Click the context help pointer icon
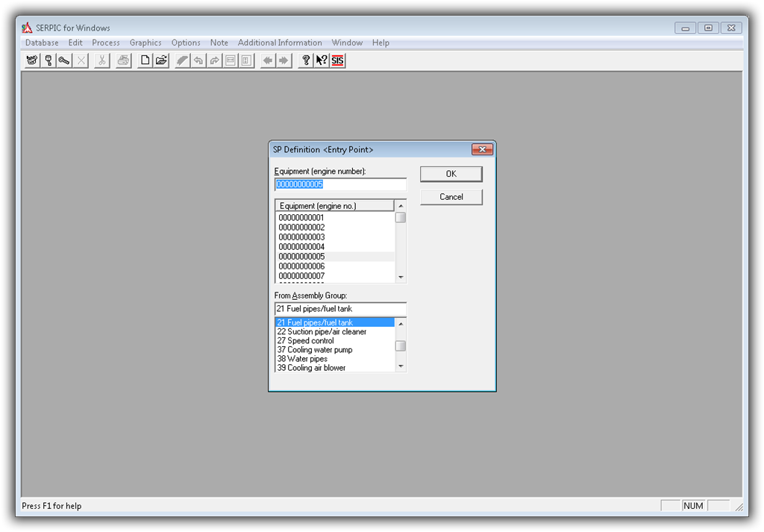This screenshot has width=764, height=532. tap(322, 61)
